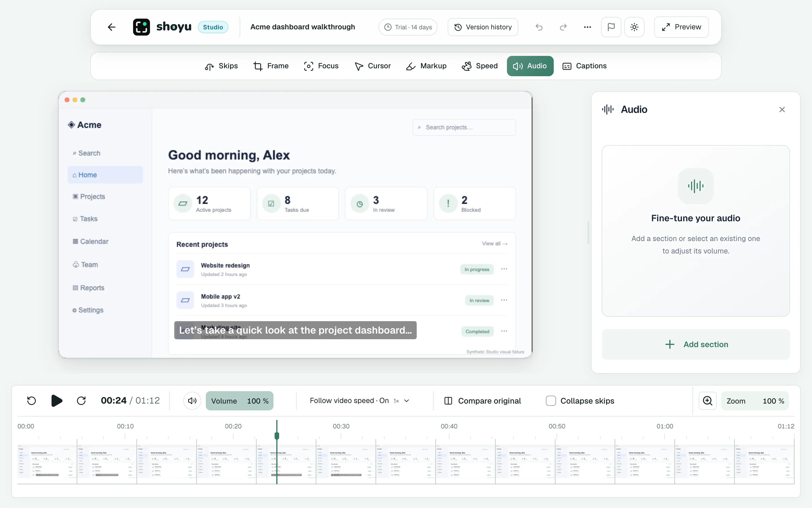This screenshot has height=508, width=812.
Task: Click the play button
Action: pos(57,400)
